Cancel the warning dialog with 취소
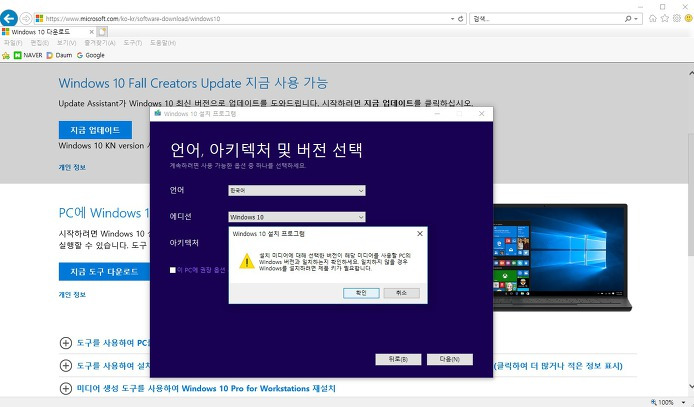 click(x=401, y=293)
